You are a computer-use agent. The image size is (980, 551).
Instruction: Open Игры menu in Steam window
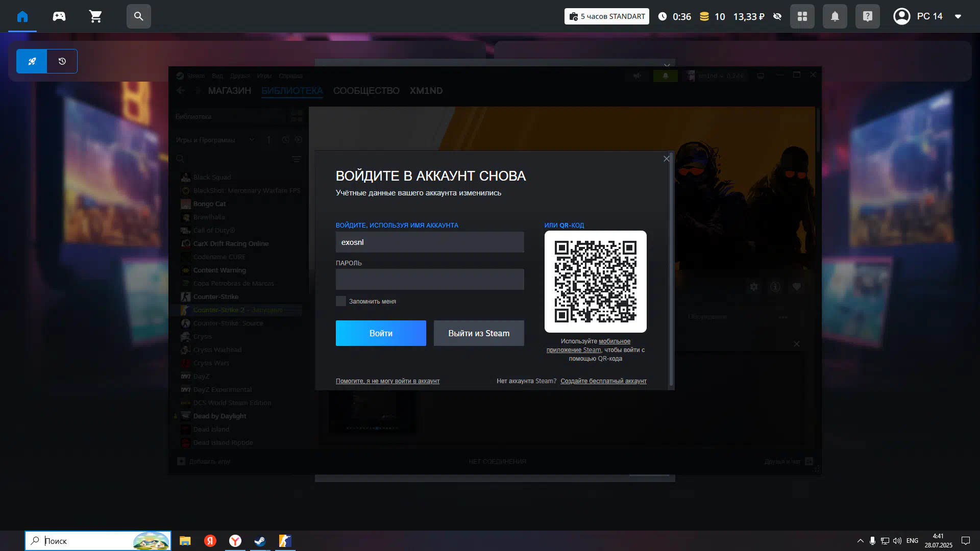click(264, 76)
